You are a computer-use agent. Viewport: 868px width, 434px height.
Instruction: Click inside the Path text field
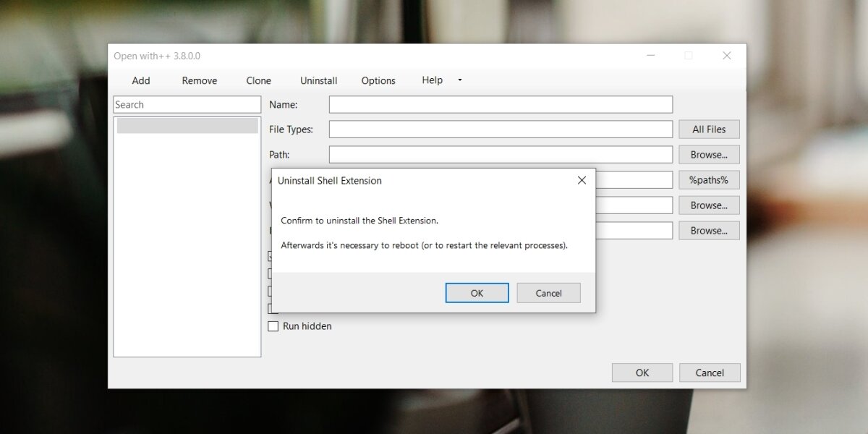(501, 155)
